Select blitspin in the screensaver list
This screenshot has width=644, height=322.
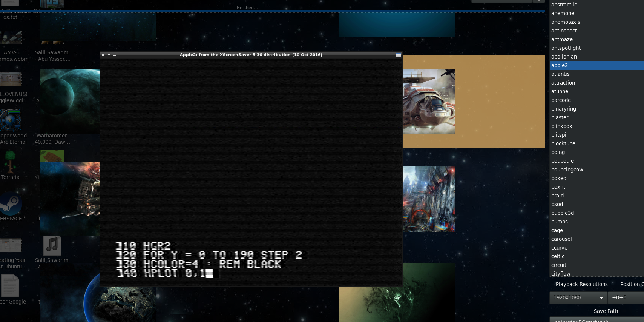tap(596, 135)
